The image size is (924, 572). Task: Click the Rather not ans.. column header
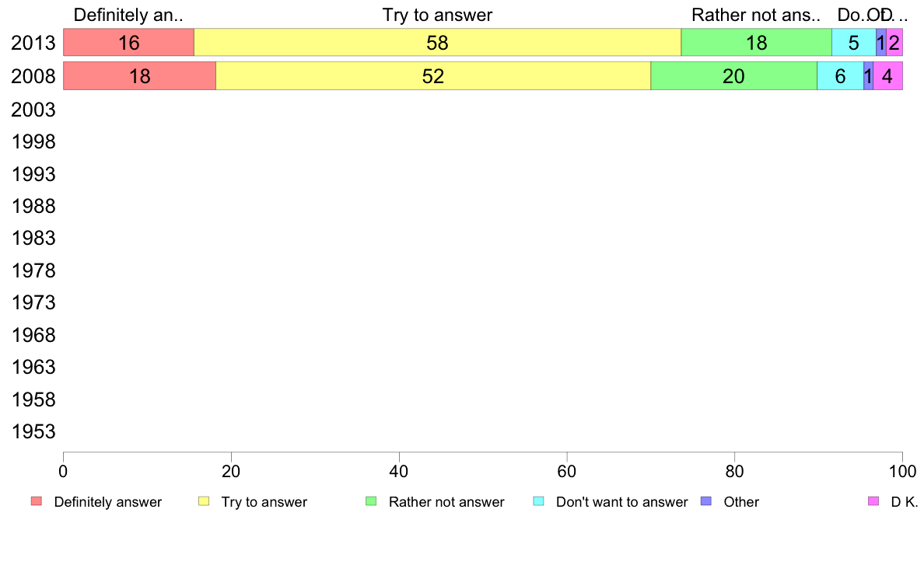[756, 15]
